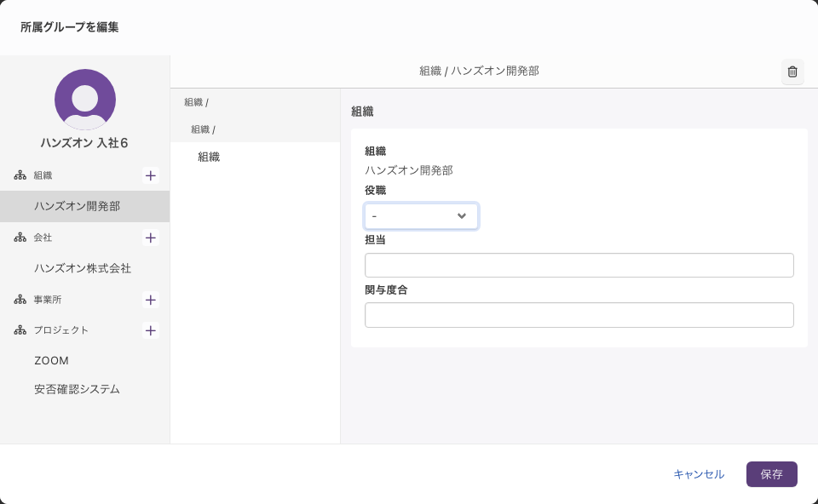This screenshot has width=818, height=504.
Task: Click the キャンセル link
Action: coord(699,474)
